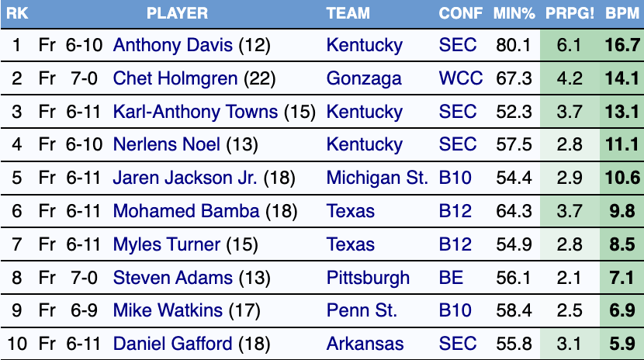
Task: Open Mohamed Bamba player page
Action: tap(186, 211)
